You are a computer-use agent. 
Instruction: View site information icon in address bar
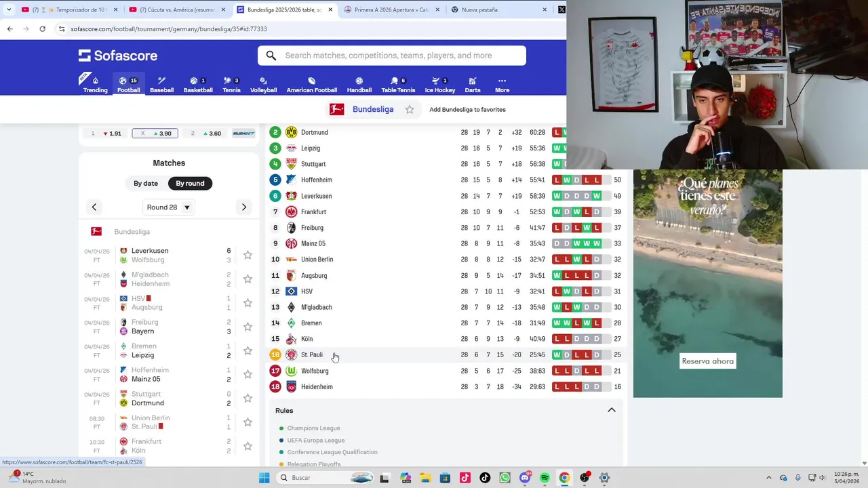[62, 29]
